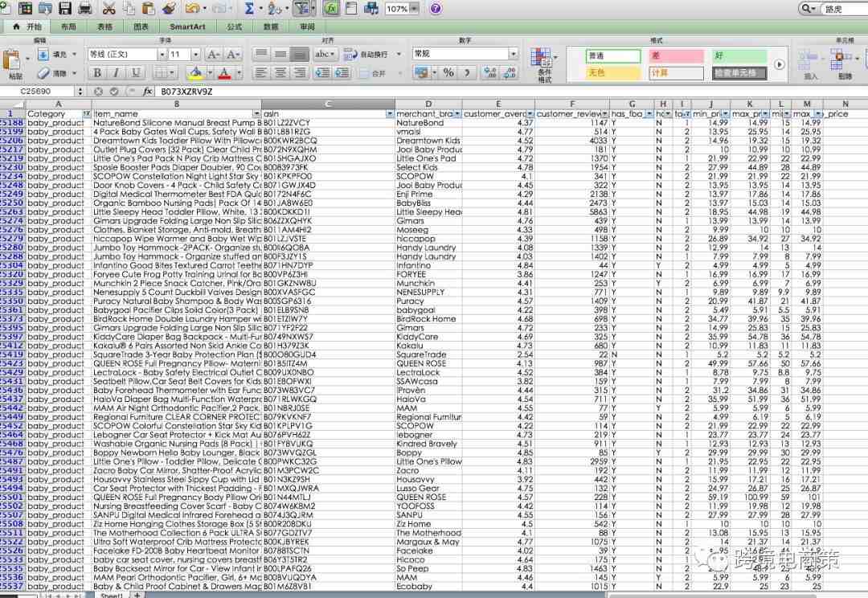This screenshot has width=868, height=598.
Task: Apply the 计算 cell style
Action: tap(676, 73)
